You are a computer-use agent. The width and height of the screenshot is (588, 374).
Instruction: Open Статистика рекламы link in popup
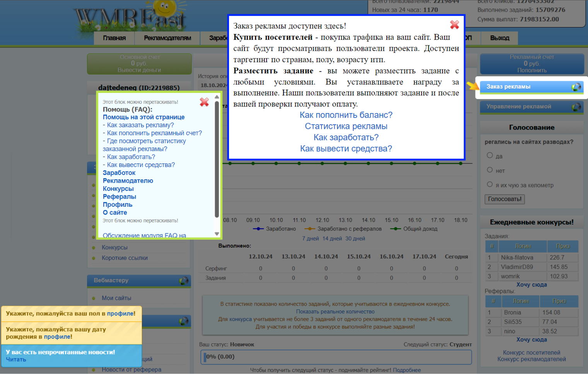tap(346, 126)
